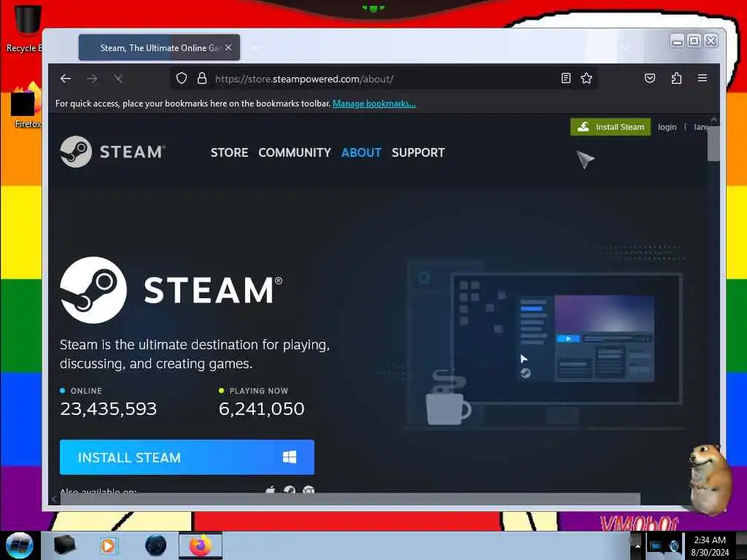
Task: Open the Windows Start orb
Action: 19,545
